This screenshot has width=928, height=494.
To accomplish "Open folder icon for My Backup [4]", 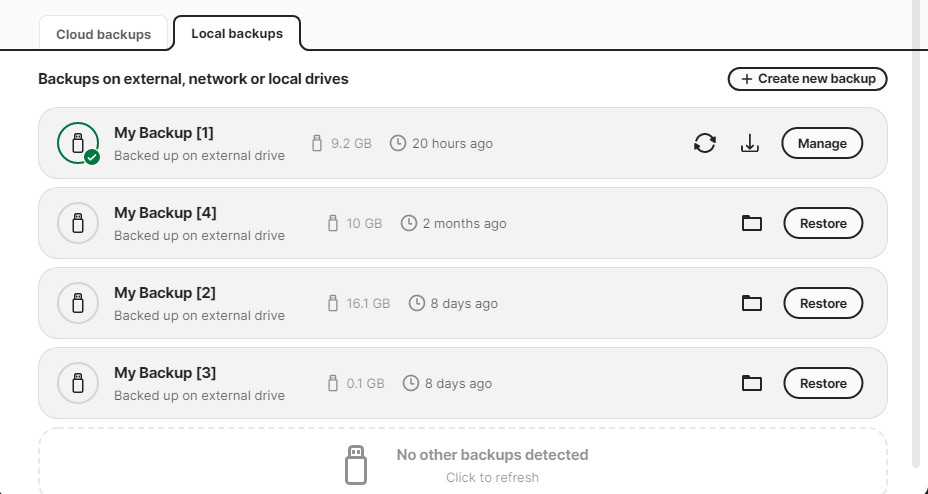I will point(752,223).
